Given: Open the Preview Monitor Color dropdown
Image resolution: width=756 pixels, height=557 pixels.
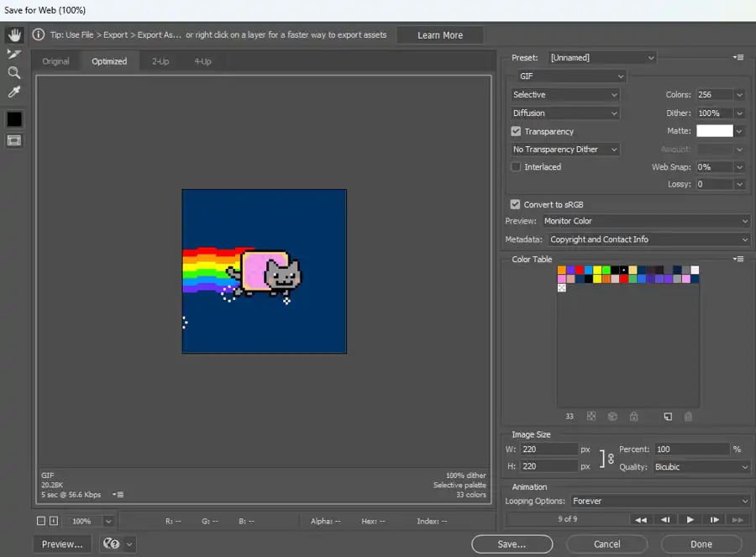Looking at the screenshot, I should tap(646, 221).
